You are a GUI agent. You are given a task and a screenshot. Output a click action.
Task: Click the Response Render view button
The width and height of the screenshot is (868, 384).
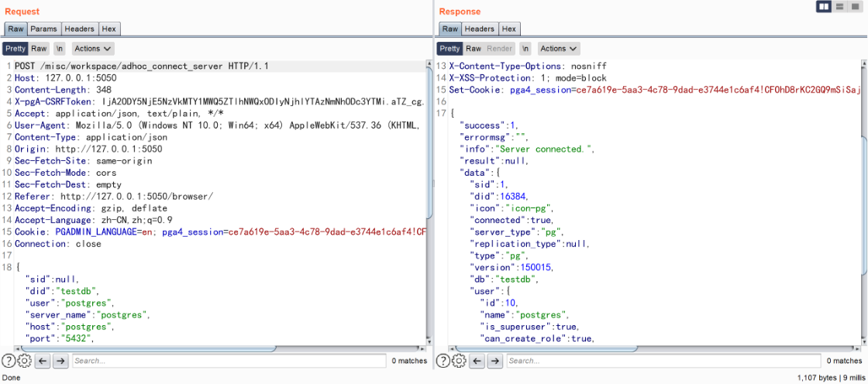tap(500, 49)
